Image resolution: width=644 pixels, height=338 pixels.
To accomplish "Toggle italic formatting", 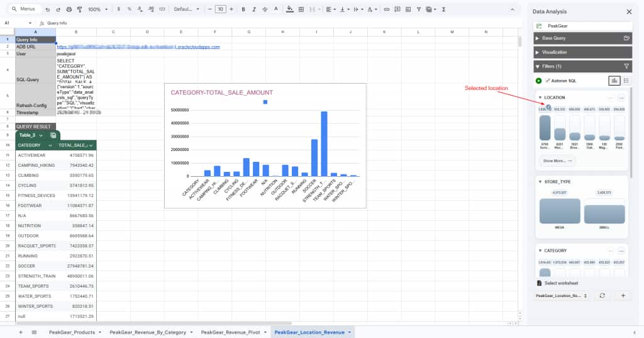I will pos(254,9).
